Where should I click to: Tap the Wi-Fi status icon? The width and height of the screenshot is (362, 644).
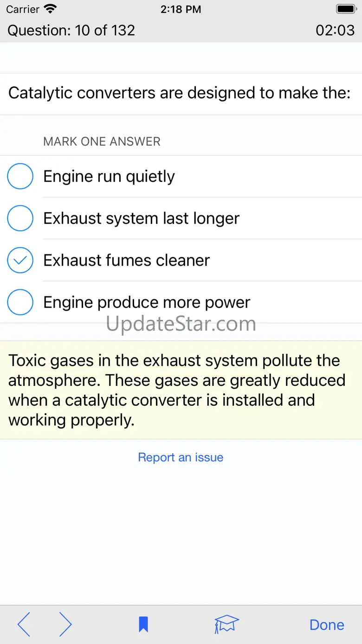pyautogui.click(x=50, y=9)
